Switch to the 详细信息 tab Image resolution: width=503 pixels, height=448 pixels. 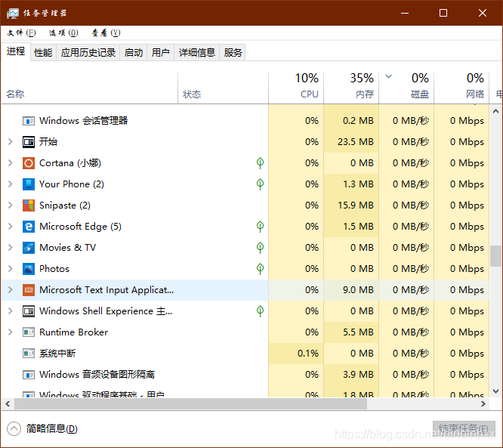(x=196, y=52)
